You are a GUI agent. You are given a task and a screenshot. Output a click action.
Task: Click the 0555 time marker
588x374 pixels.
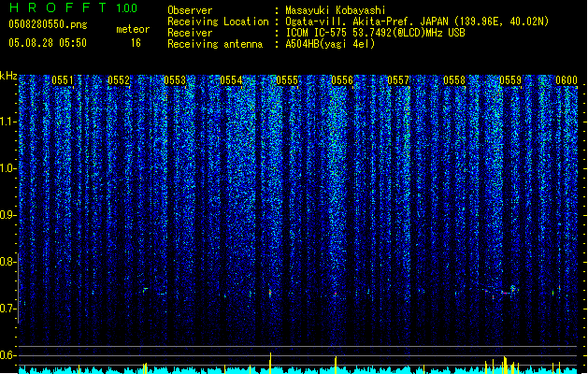coord(287,80)
